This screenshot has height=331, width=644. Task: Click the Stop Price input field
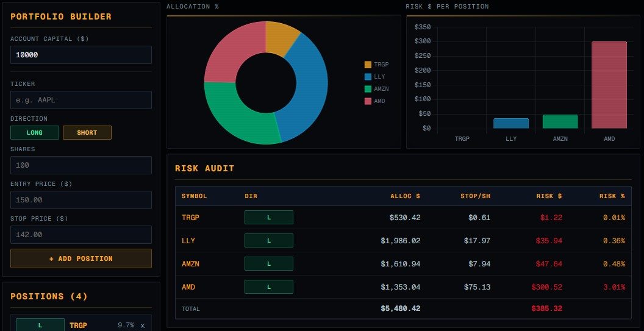click(81, 235)
